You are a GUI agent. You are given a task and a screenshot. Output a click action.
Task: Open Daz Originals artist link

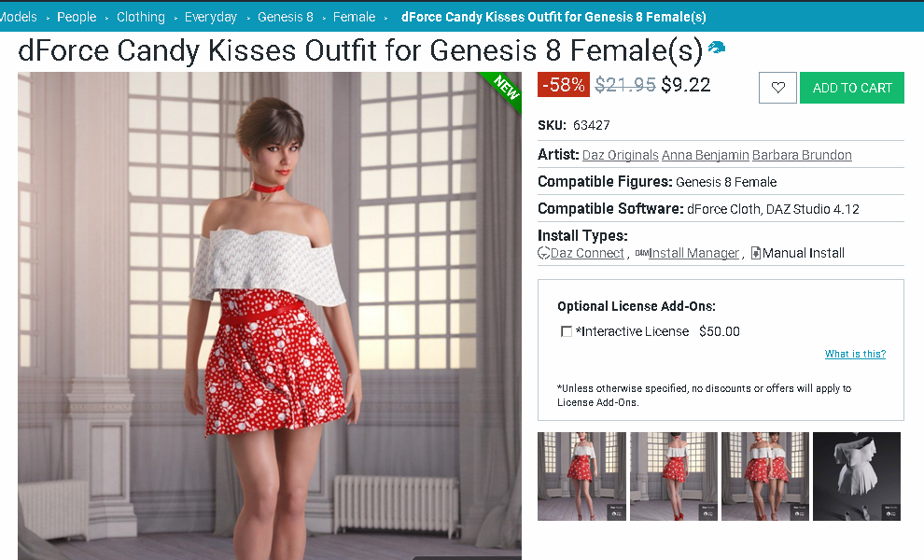coord(620,155)
